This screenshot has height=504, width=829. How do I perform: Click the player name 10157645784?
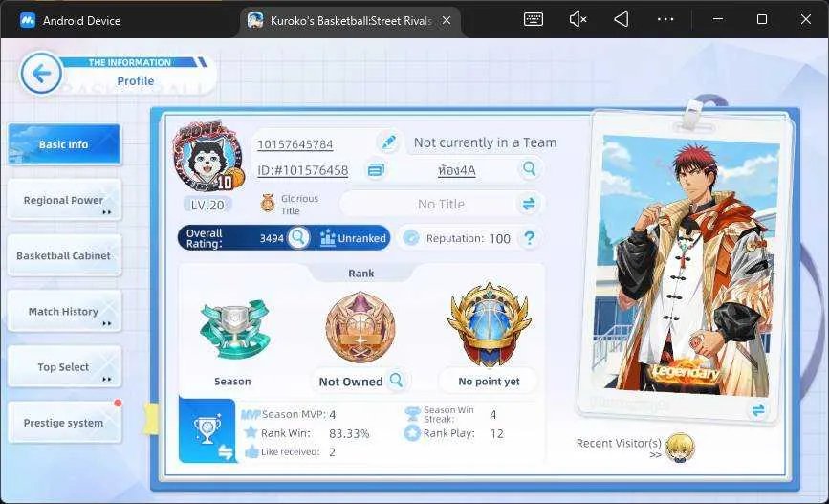(x=295, y=144)
